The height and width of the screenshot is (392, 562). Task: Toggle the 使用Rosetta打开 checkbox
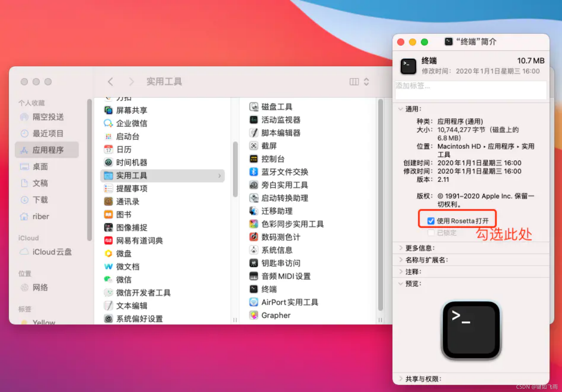[x=431, y=221]
